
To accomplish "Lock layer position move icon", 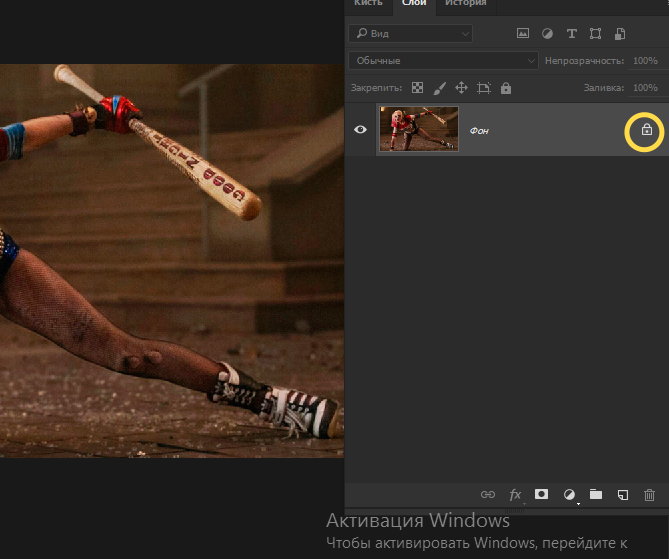I will tap(461, 88).
